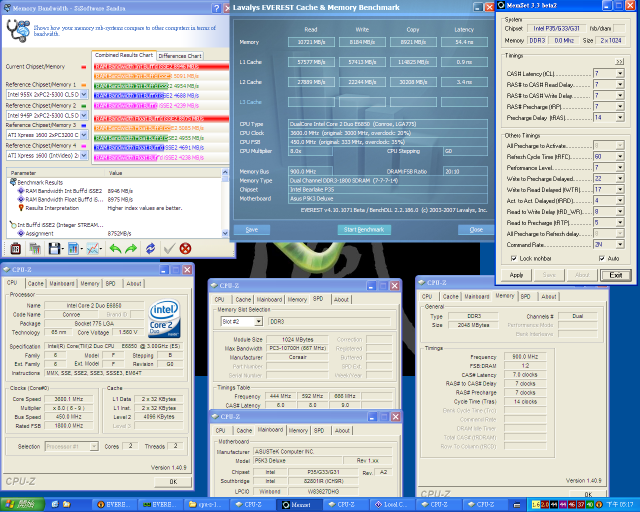Click the Save button in EVEREST benchmark
The height and width of the screenshot is (512, 640).
(252, 229)
